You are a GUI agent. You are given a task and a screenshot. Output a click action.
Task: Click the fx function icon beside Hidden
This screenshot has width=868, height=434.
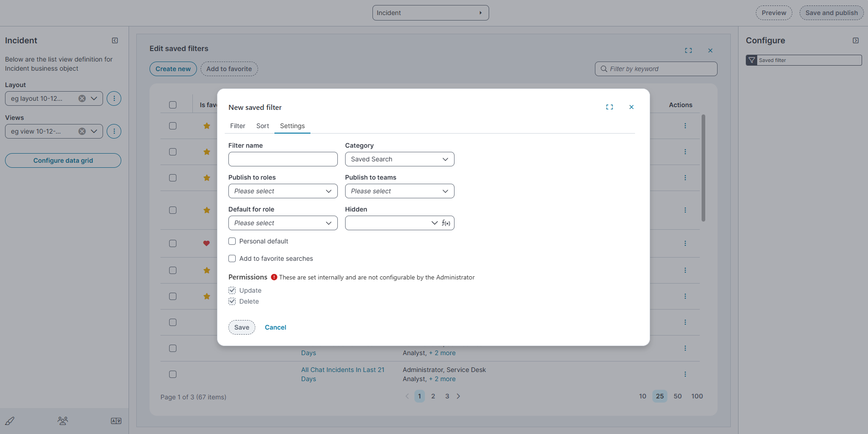coord(446,223)
